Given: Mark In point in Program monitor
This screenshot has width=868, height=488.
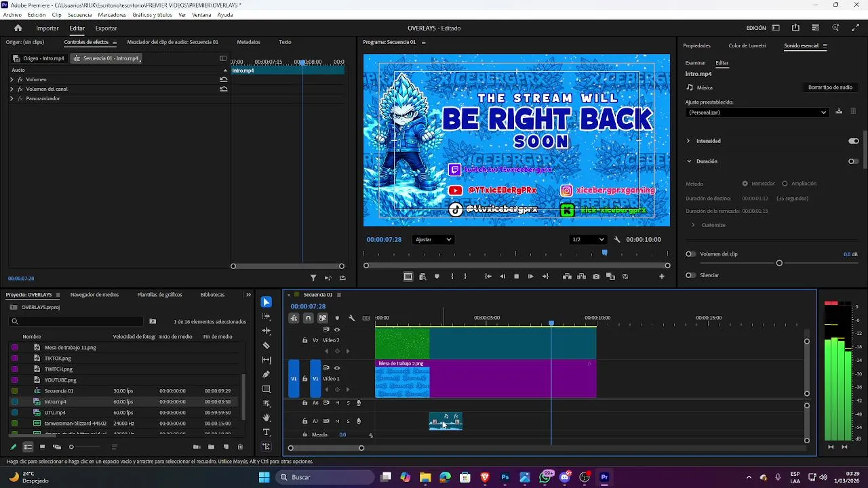Looking at the screenshot, I should point(452,277).
